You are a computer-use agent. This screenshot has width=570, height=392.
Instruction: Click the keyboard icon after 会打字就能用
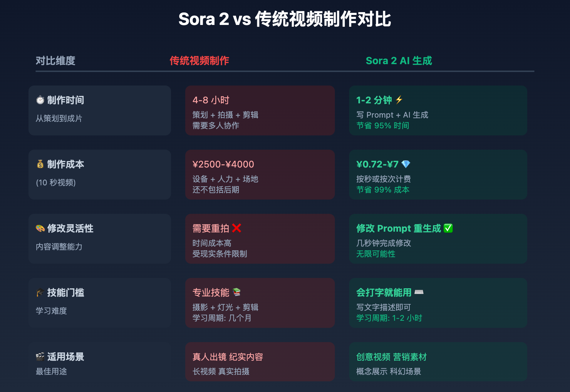(419, 293)
